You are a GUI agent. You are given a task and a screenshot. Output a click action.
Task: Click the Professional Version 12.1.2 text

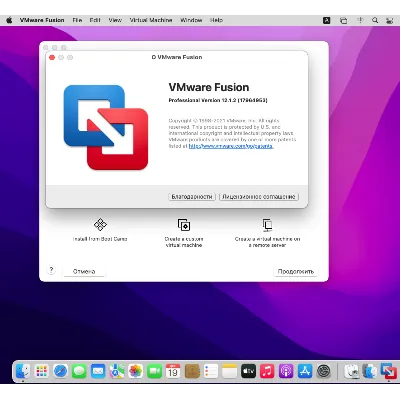[x=218, y=100]
